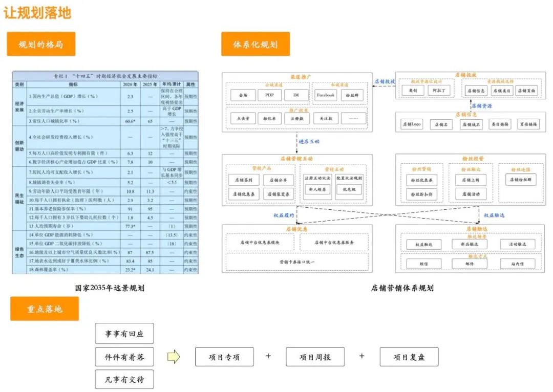The image size is (553, 392).
Task: Click the 店铺资源 arrow label
Action: (x=482, y=106)
